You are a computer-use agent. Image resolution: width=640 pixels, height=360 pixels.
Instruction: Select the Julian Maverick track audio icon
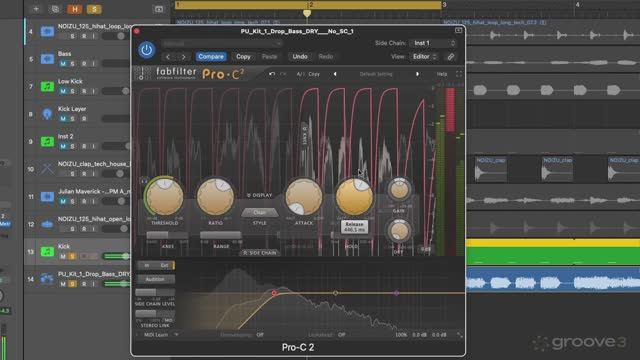47,197
